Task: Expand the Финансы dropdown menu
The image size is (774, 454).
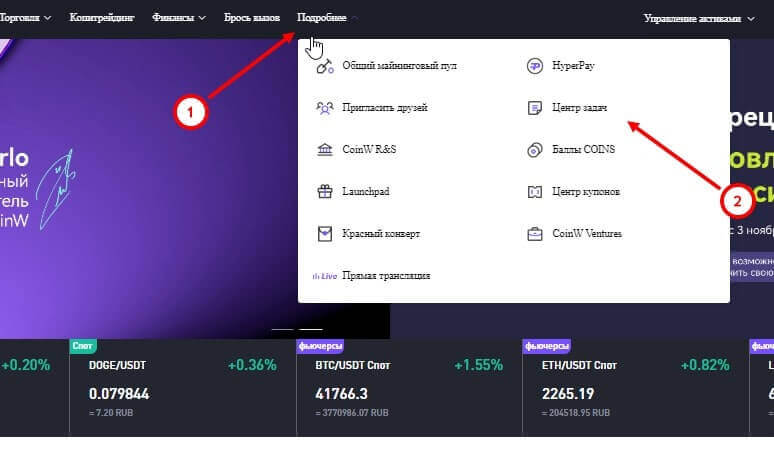Action: (179, 18)
